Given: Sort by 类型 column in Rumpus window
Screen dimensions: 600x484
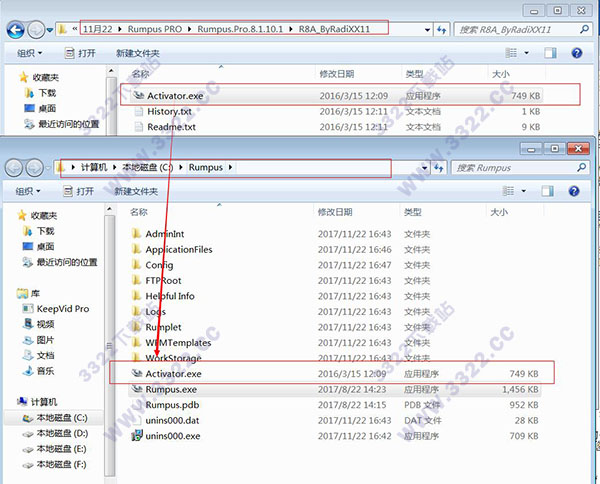Looking at the screenshot, I should coord(412,212).
